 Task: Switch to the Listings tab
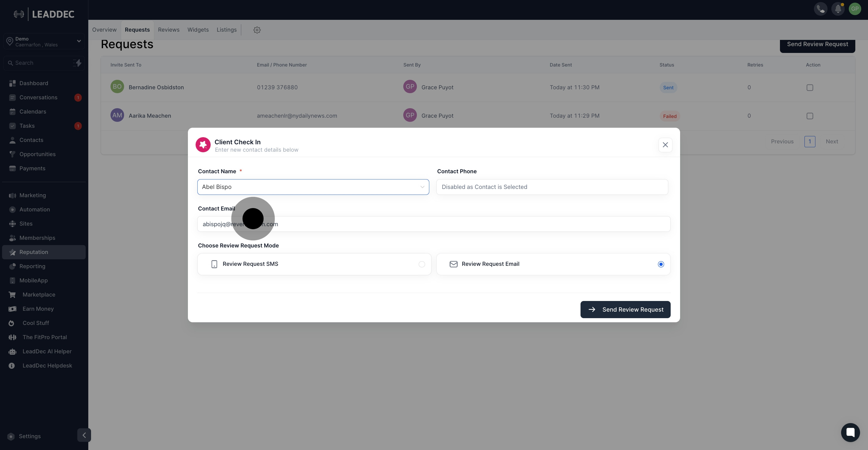click(226, 30)
